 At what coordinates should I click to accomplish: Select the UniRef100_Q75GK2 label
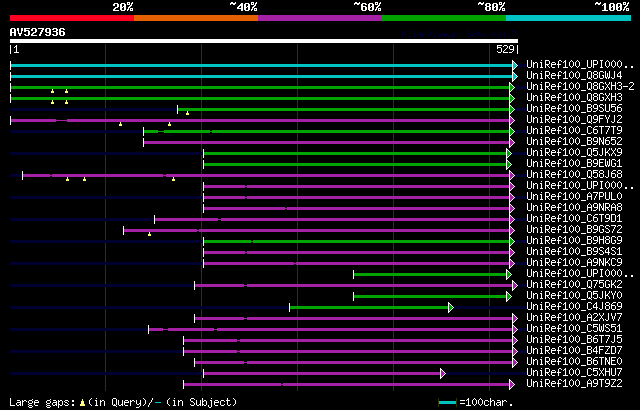[574, 285]
